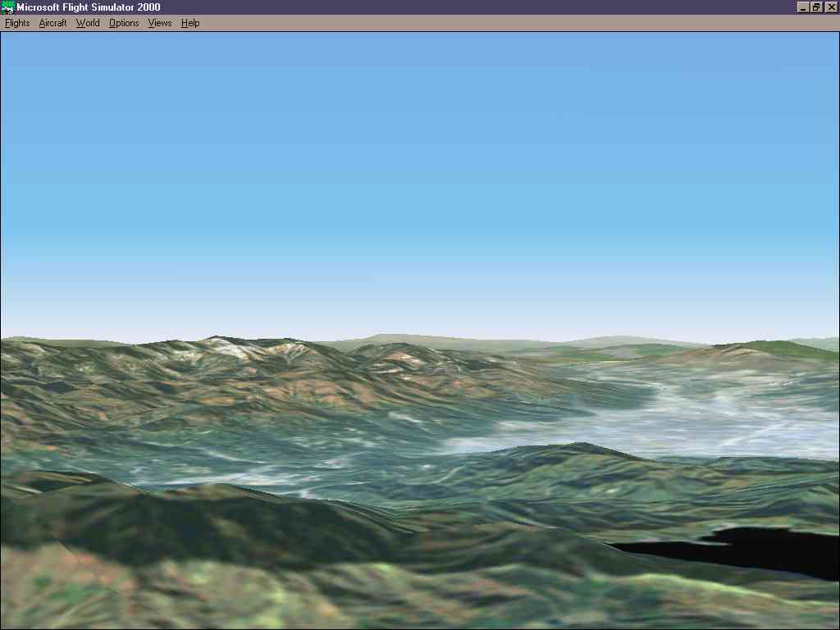Click the Microsoft Flight Simulator 2000 title text
840x630 pixels.
click(x=89, y=7)
